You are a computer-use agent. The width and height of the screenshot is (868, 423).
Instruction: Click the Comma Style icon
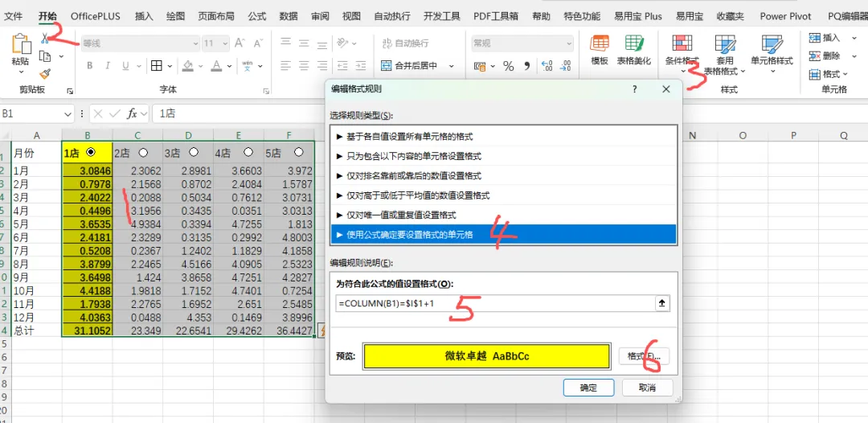[x=527, y=66]
